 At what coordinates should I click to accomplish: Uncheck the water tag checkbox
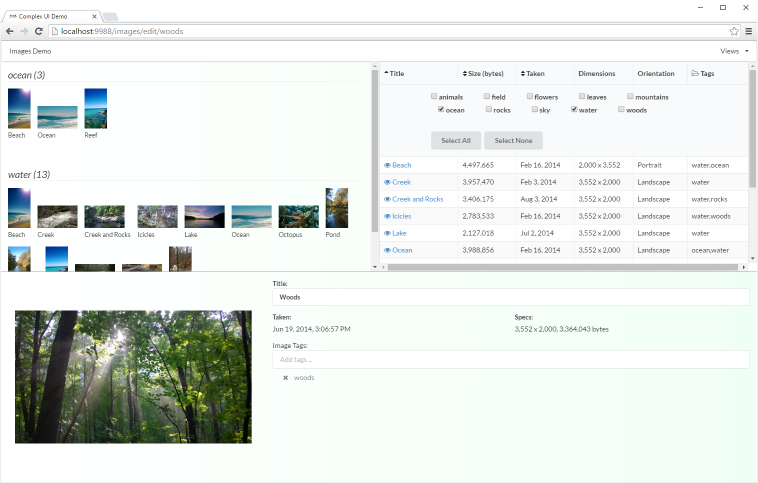(x=574, y=109)
